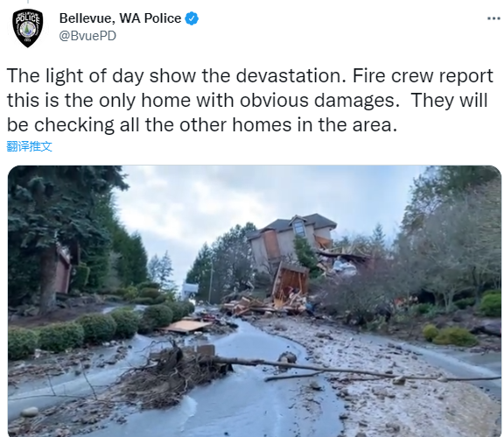Click 'The light of day' tweet opening

[75, 76]
